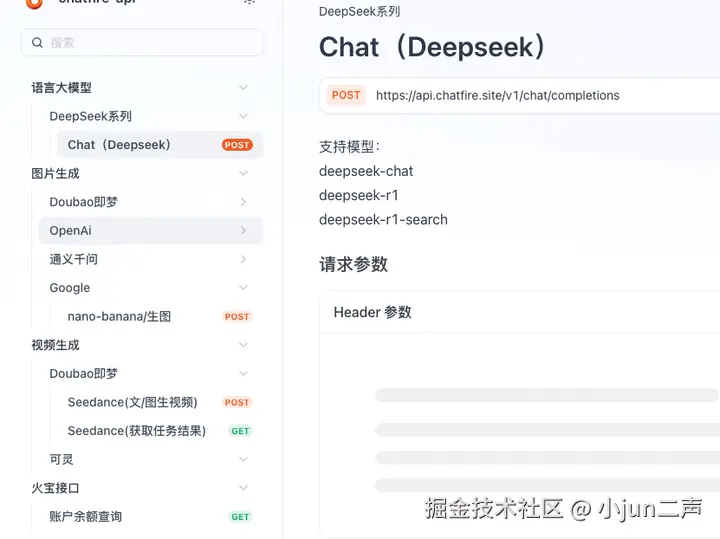
Task: Click the POST badge beside nano-banana/生图
Action: click(237, 317)
